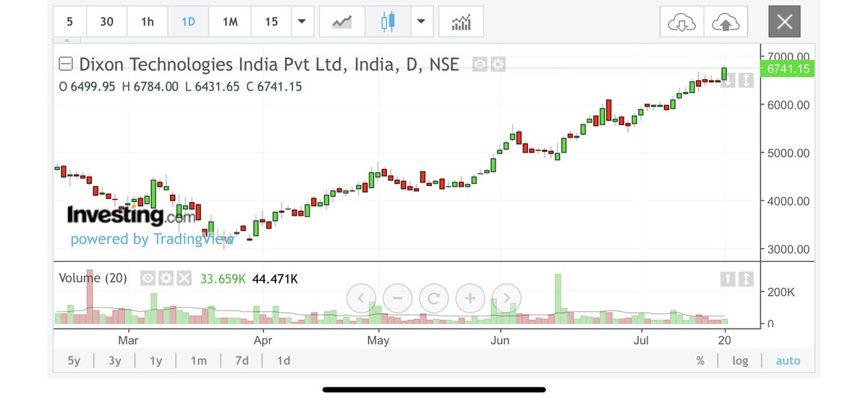
Task: Set range to 5y
Action: click(x=74, y=360)
